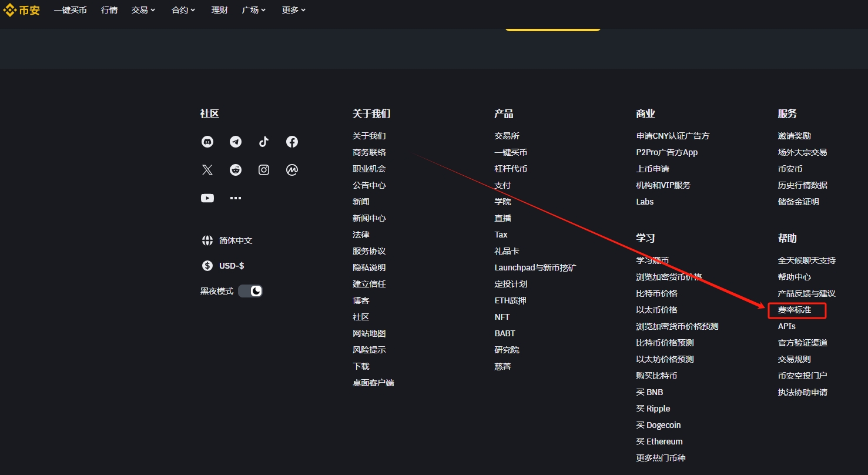Open the 网站地图 link

point(369,333)
